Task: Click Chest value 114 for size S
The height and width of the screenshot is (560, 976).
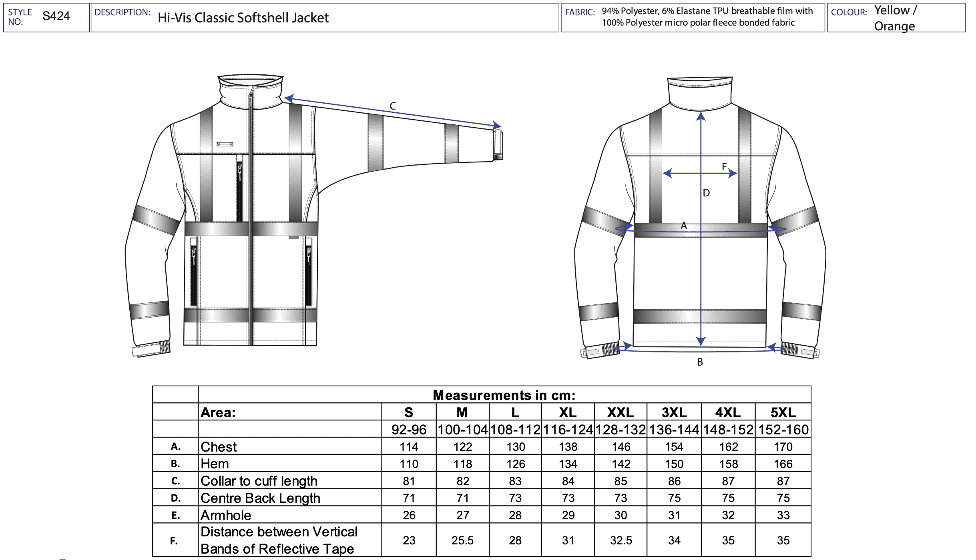Action: (409, 447)
